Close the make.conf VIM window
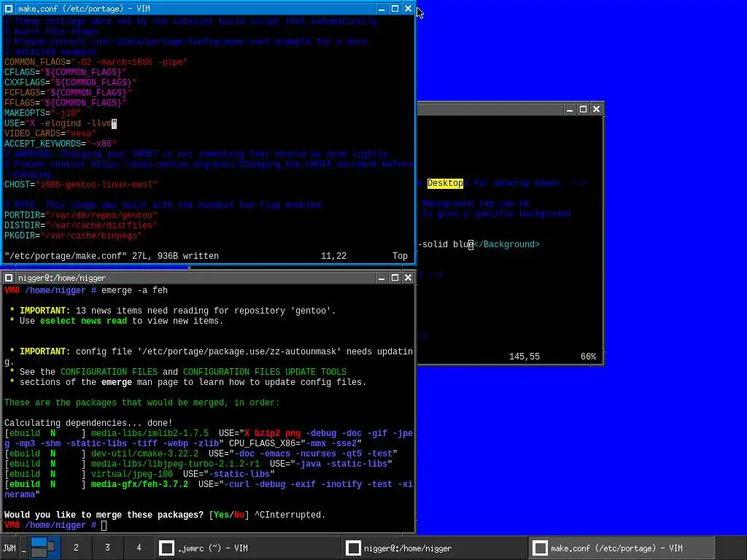The width and height of the screenshot is (747, 560). 409,9
